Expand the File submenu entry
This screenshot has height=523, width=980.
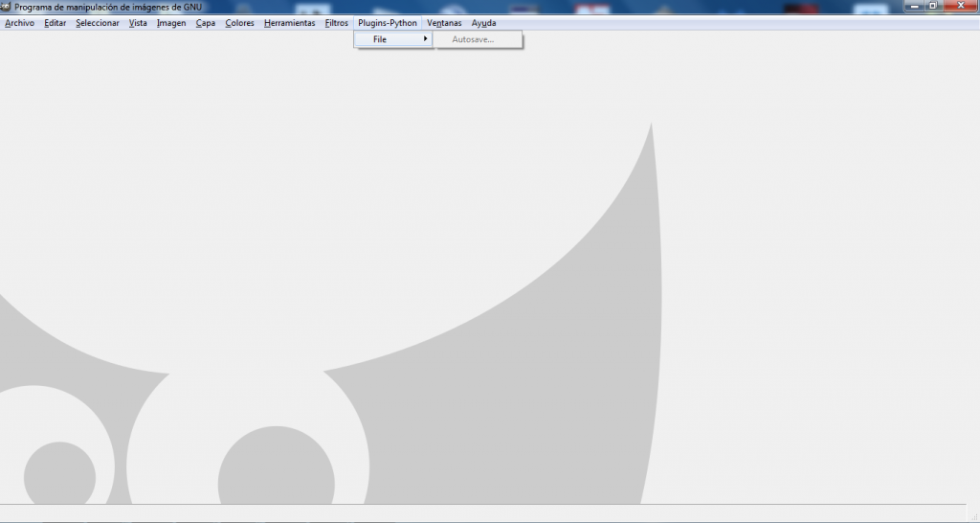[x=393, y=39]
